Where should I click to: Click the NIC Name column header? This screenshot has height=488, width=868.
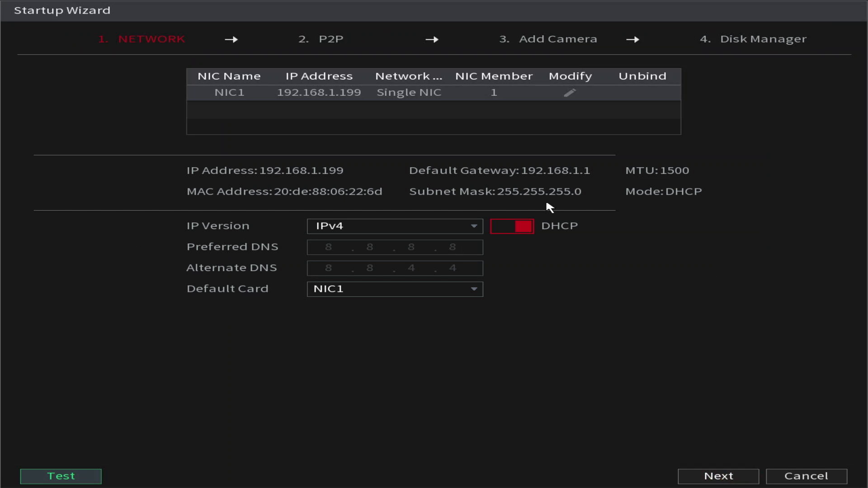click(x=229, y=76)
